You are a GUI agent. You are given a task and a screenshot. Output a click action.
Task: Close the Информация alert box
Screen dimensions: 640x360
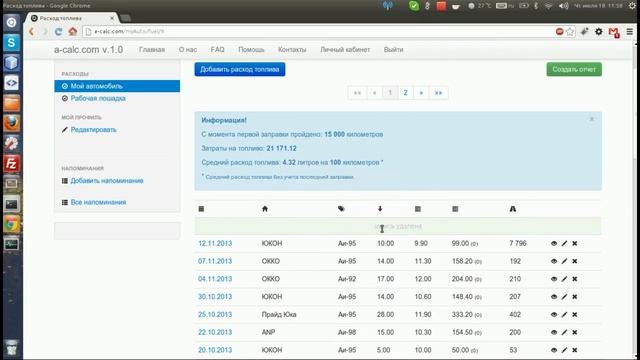[x=591, y=119]
